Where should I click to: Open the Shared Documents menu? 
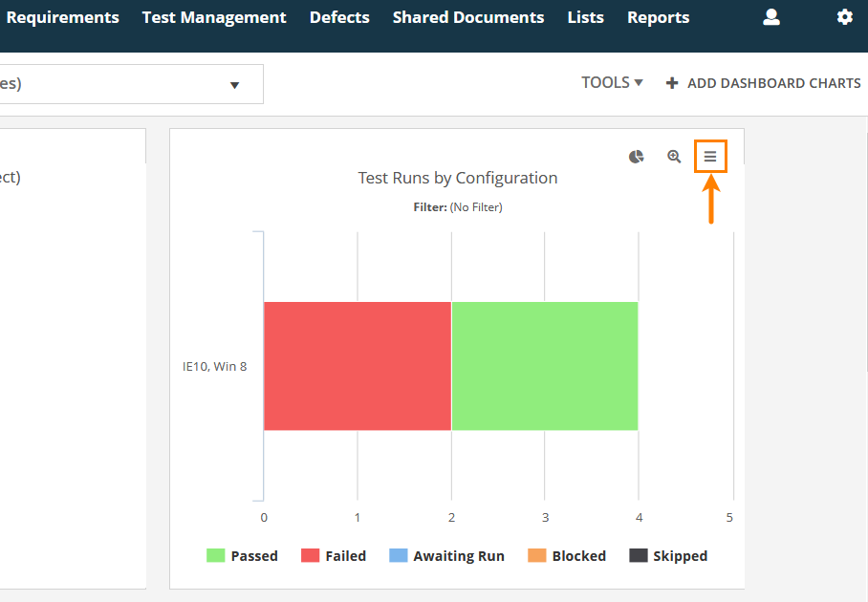pos(468,17)
